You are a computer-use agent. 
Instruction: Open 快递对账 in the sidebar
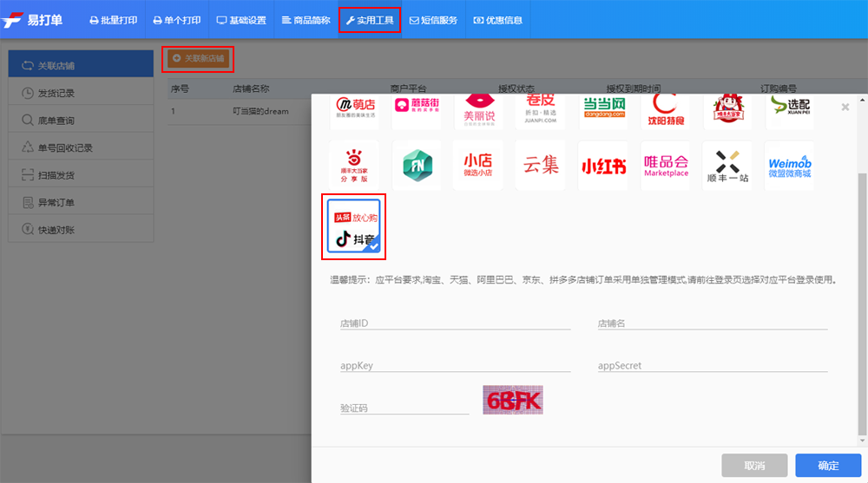[81, 230]
